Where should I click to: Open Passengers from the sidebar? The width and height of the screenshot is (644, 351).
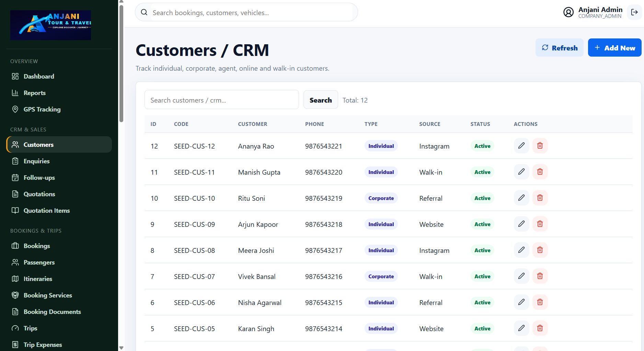coord(59,262)
